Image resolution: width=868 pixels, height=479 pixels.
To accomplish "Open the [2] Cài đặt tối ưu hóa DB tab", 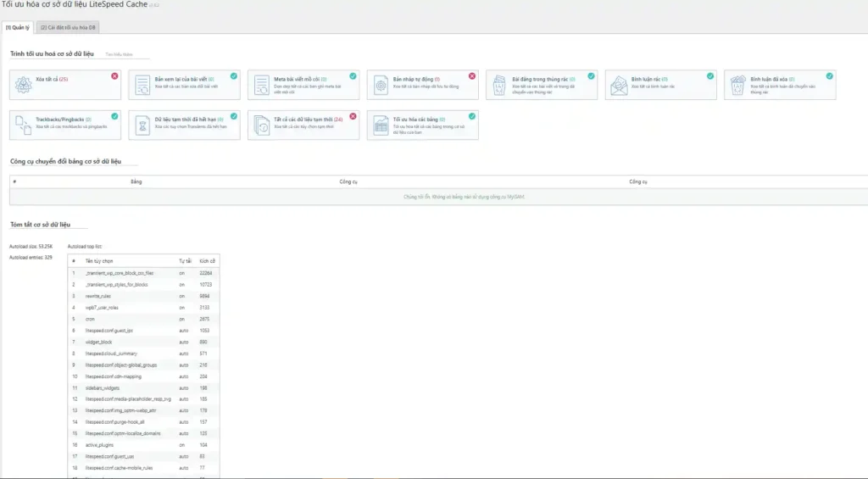I will 68,27.
